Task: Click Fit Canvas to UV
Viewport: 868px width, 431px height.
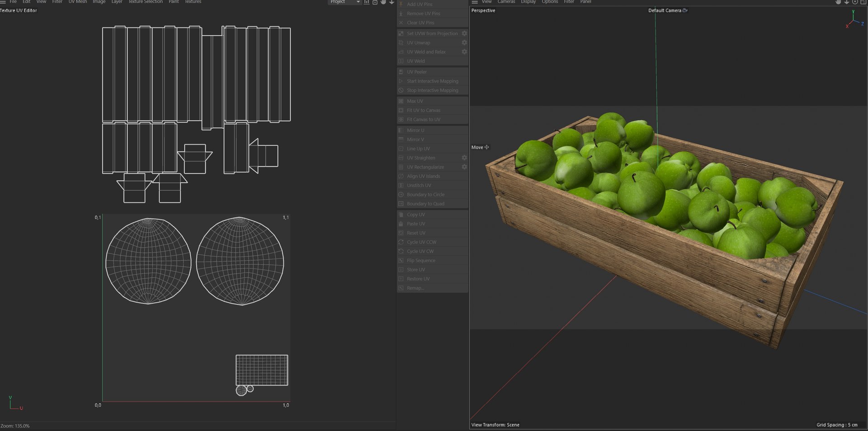Action: click(x=432, y=119)
